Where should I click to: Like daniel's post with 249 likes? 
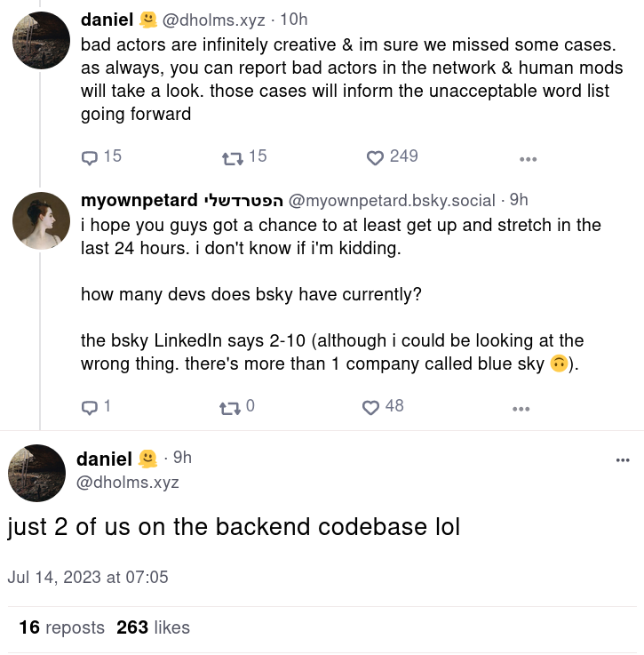375,157
